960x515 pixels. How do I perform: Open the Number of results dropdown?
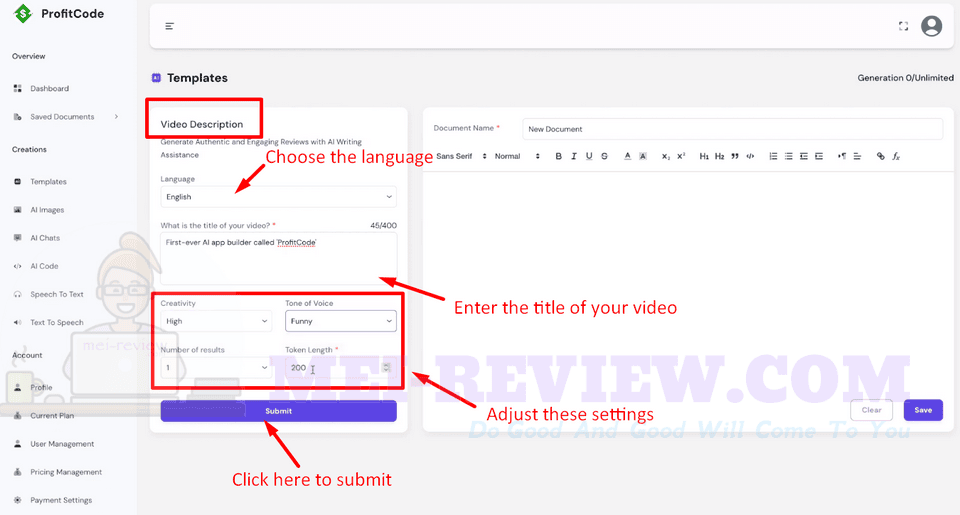click(x=216, y=367)
